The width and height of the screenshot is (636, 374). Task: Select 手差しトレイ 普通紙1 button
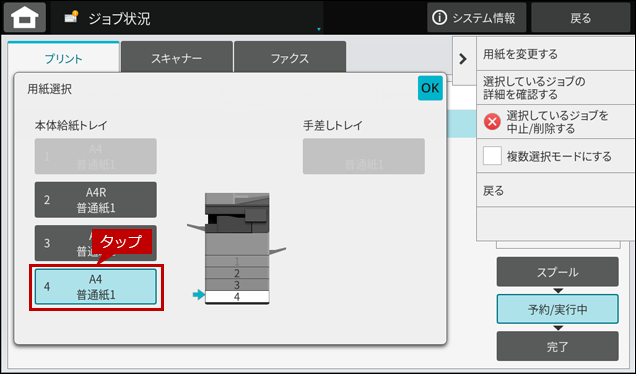coord(364,156)
